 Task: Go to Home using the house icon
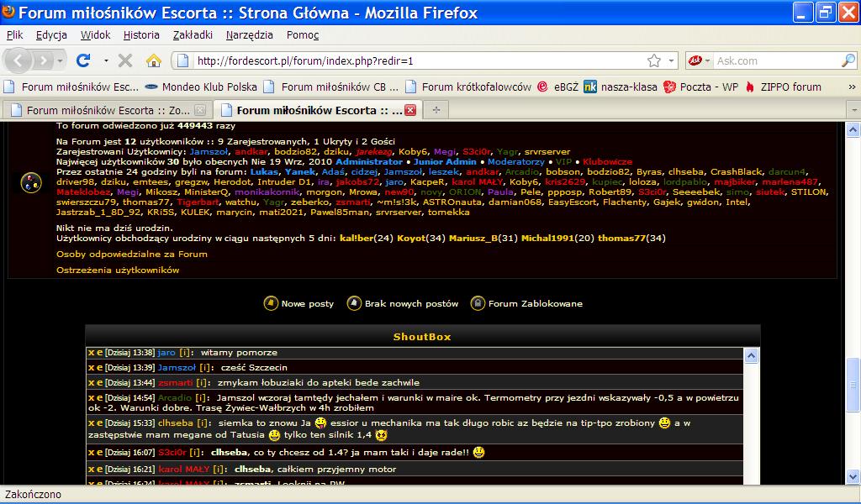click(x=153, y=60)
